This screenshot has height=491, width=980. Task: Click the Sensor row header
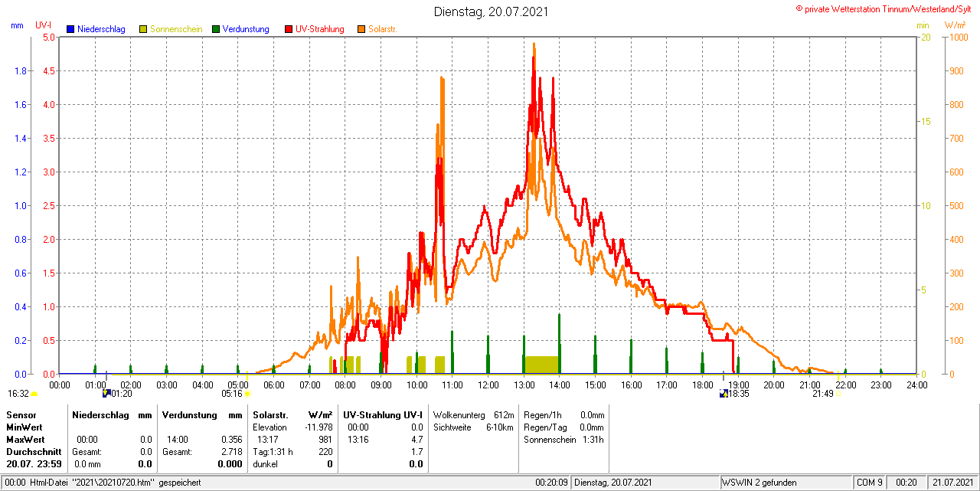21,414
